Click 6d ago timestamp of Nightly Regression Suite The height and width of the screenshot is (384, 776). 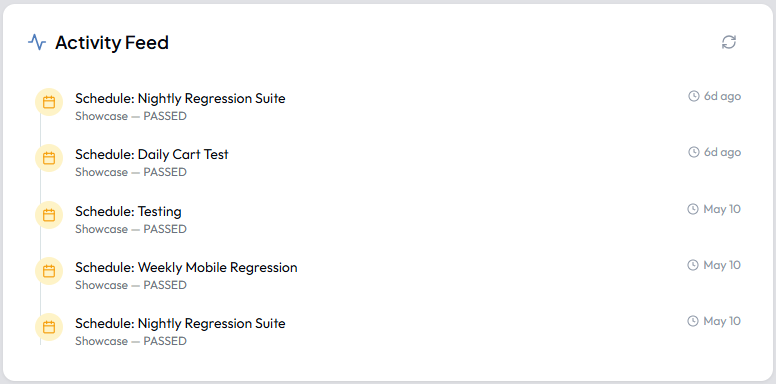click(x=723, y=96)
